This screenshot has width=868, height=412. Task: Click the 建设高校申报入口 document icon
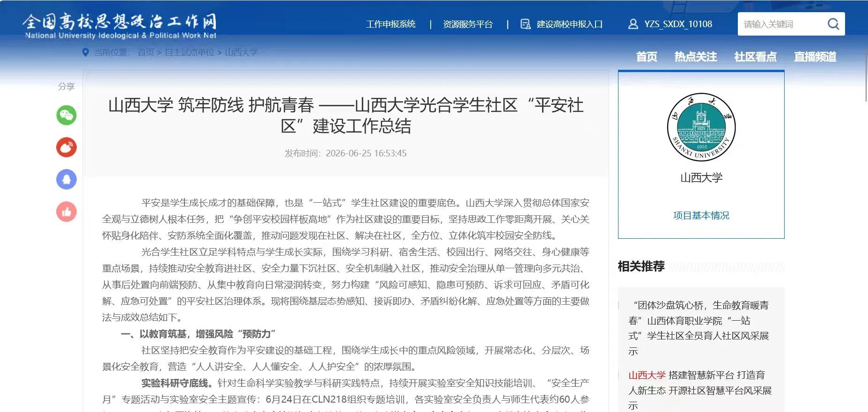(x=525, y=24)
